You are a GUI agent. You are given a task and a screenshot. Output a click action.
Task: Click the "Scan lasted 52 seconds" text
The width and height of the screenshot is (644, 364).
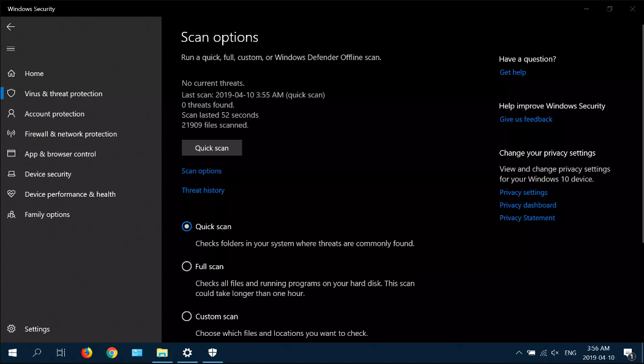click(220, 115)
